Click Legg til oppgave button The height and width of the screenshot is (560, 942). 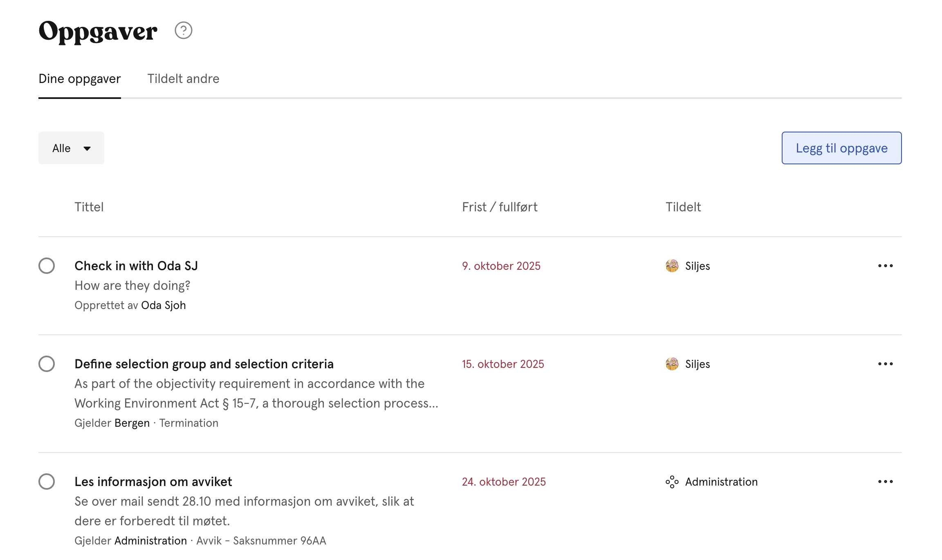click(841, 148)
